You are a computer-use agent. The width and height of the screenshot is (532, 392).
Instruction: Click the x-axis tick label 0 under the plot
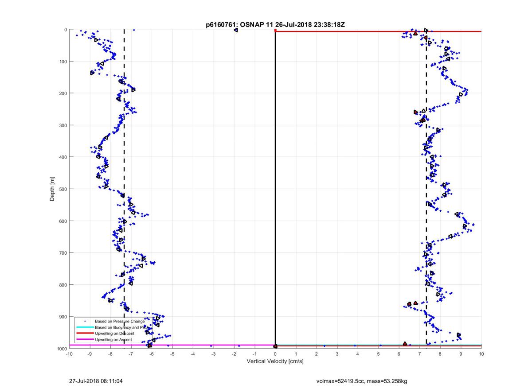pyautogui.click(x=275, y=354)
